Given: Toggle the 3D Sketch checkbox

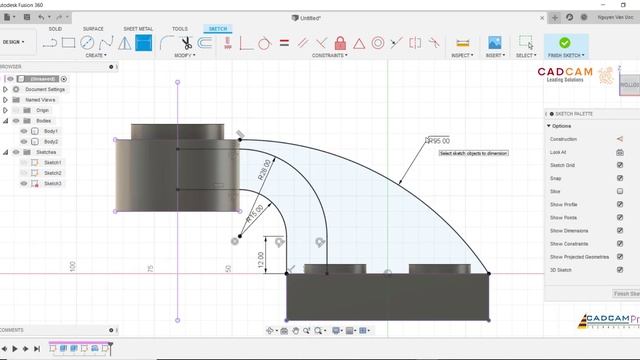Looking at the screenshot, I should tap(620, 270).
